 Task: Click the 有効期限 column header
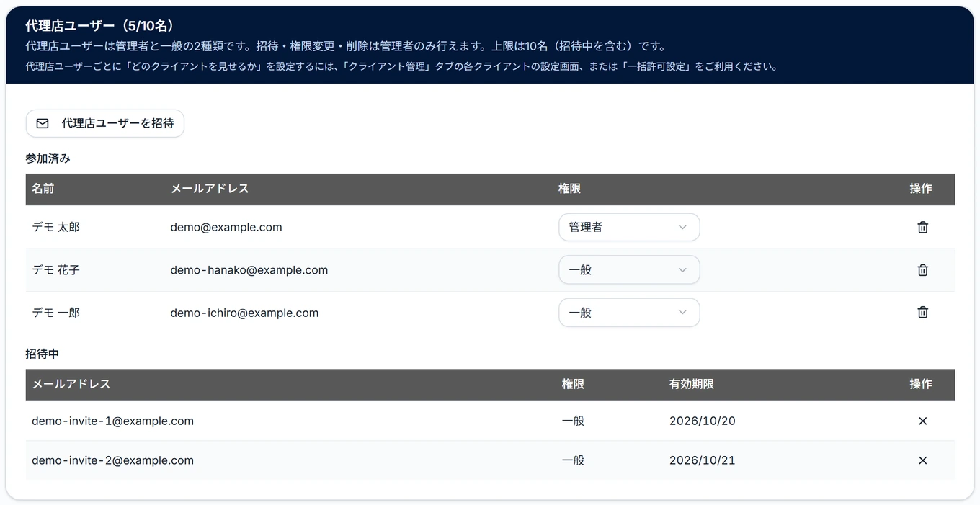pos(692,384)
